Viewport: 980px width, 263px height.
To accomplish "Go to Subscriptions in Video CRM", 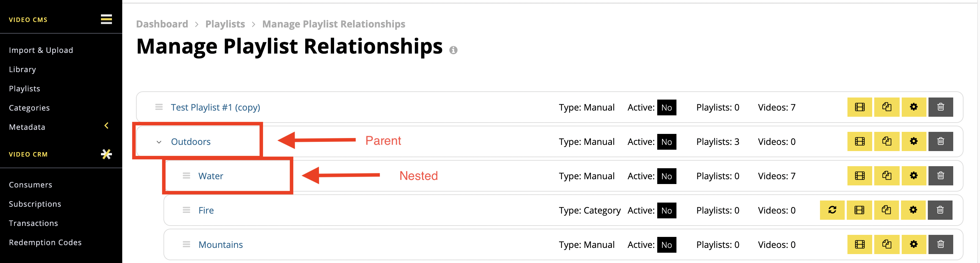I will tap(35, 204).
